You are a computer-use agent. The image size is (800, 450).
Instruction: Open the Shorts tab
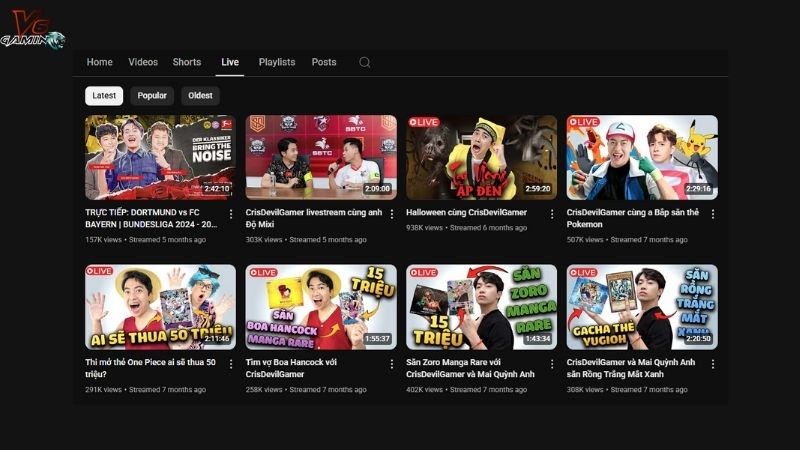[x=187, y=62]
